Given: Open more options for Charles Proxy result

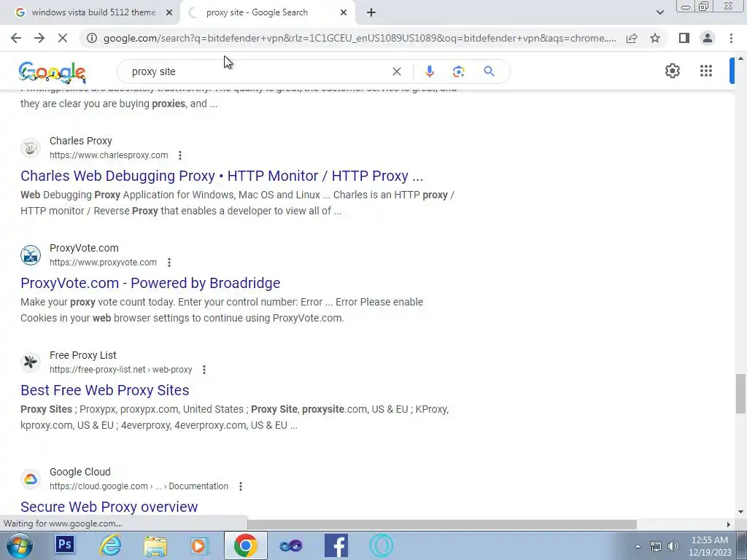Looking at the screenshot, I should click(180, 155).
